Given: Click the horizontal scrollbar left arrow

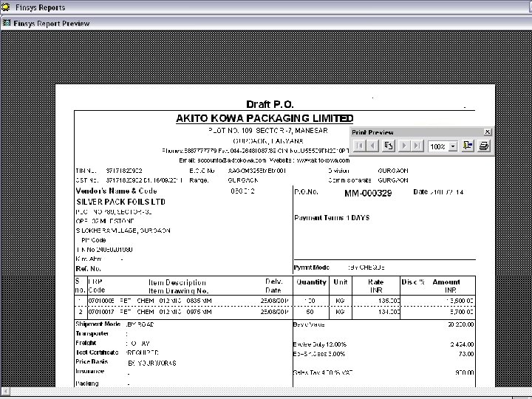Looking at the screenshot, I should (5, 392).
